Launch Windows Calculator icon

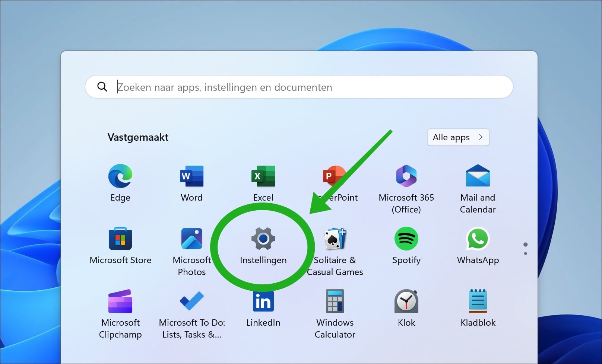pos(335,301)
